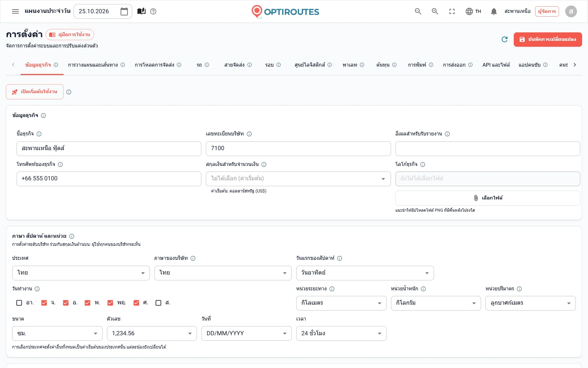Switch to รถ tab
This screenshot has height=368, width=588.
[x=203, y=65]
